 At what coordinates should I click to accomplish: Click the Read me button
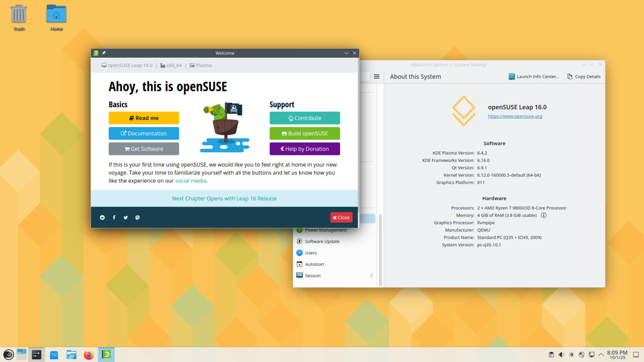(144, 118)
